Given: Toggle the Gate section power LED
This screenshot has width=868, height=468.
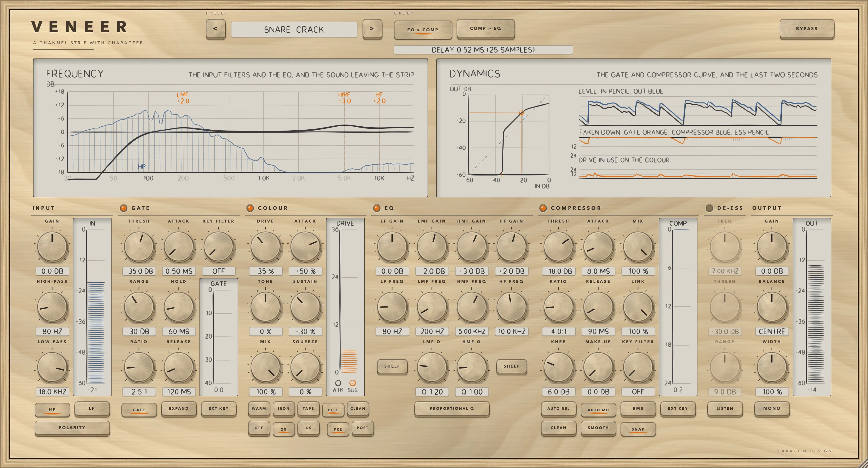Looking at the screenshot, I should point(123,208).
